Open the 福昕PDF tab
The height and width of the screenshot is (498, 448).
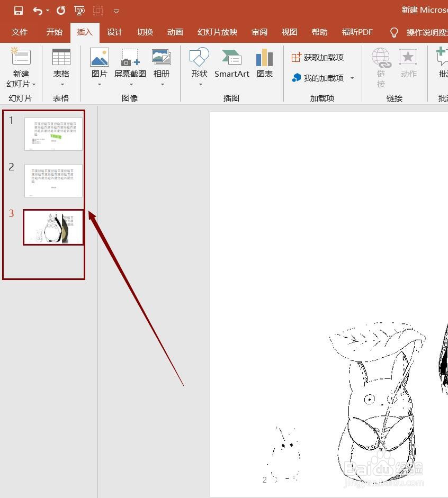click(357, 32)
